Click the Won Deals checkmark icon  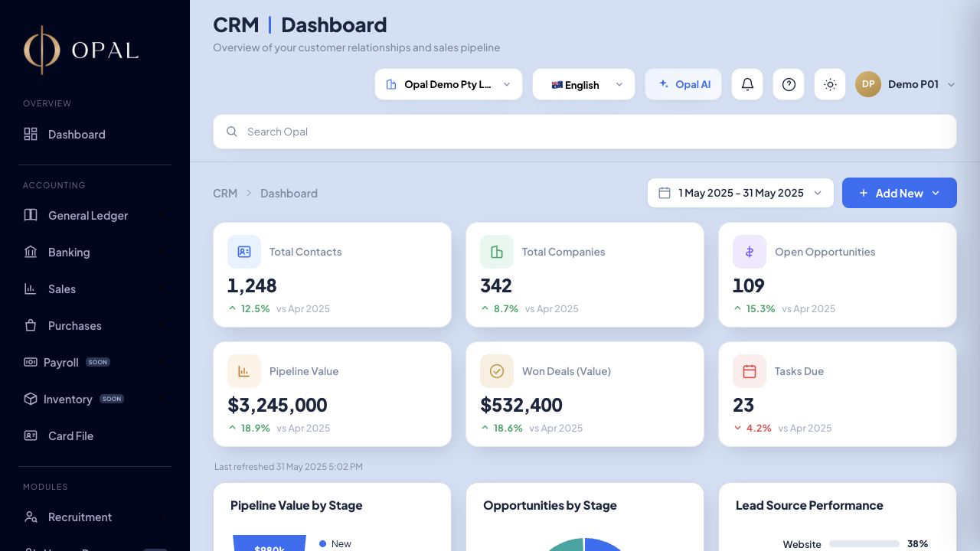click(x=497, y=371)
